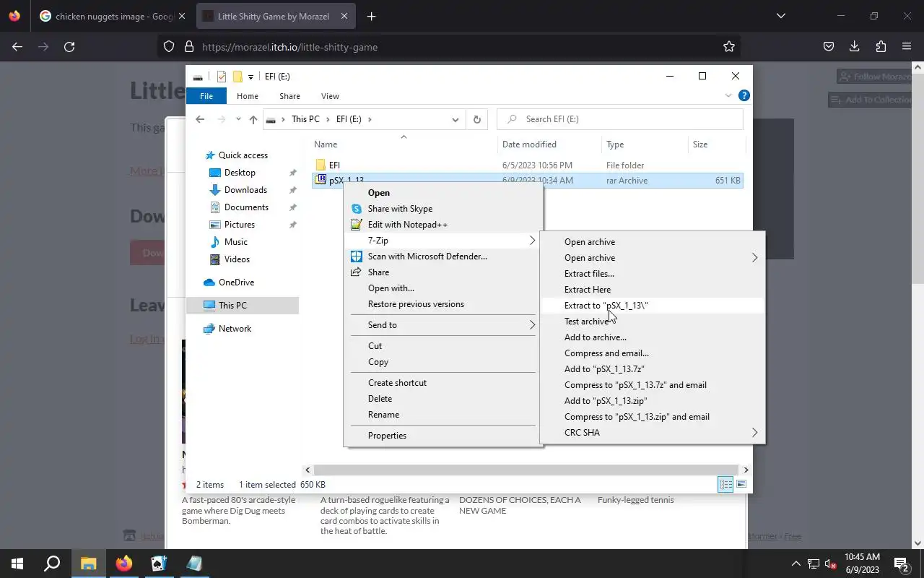Open the Explorer File tab

(206, 95)
